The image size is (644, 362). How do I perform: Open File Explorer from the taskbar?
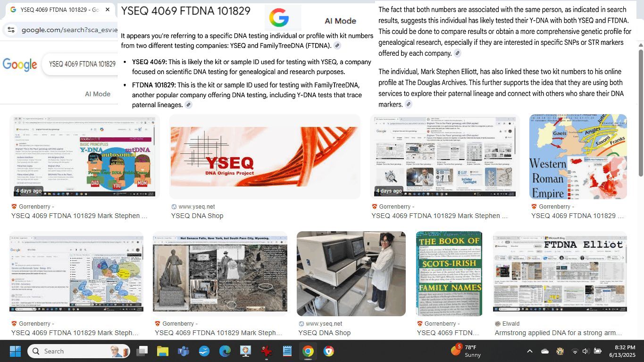point(162,351)
